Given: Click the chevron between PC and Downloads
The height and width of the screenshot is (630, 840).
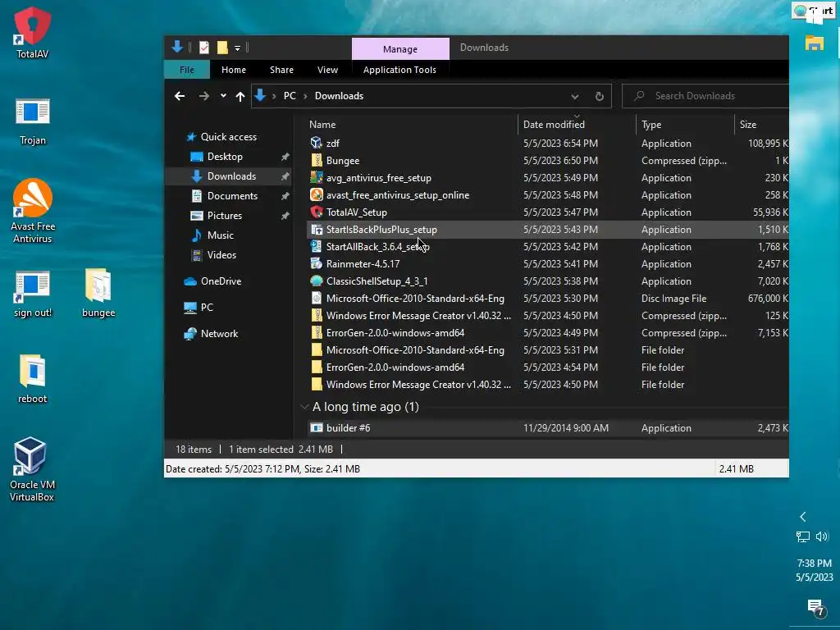Looking at the screenshot, I should point(305,96).
